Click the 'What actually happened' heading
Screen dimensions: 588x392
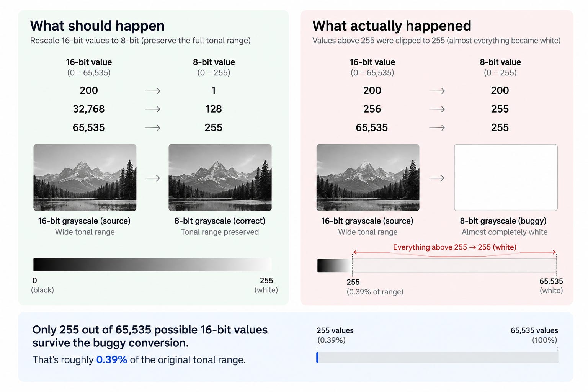[x=392, y=26]
